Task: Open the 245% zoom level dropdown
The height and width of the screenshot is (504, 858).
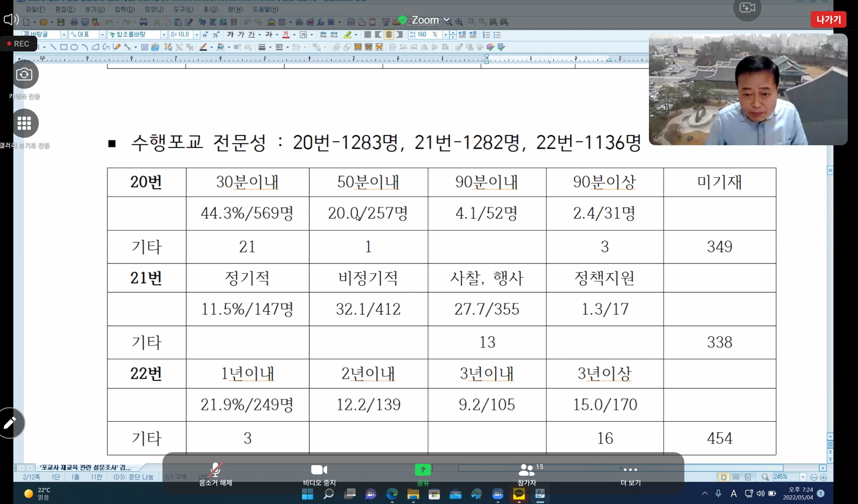Action: 803,477
